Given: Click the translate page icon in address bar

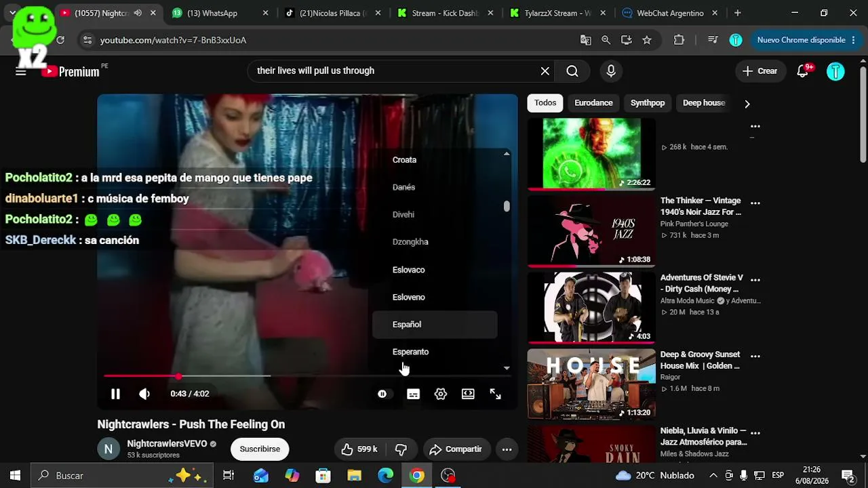Looking at the screenshot, I should point(586,40).
